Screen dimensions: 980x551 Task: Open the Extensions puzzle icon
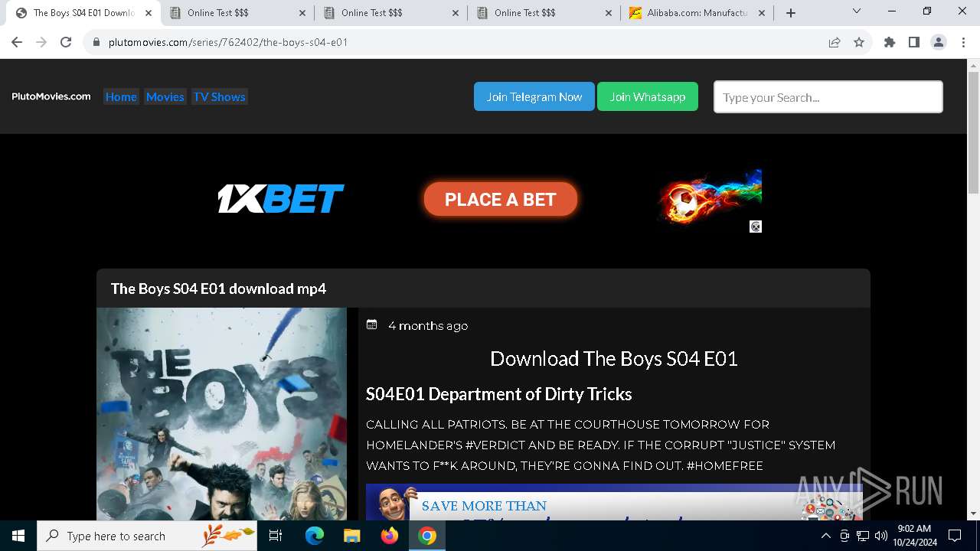click(x=890, y=42)
